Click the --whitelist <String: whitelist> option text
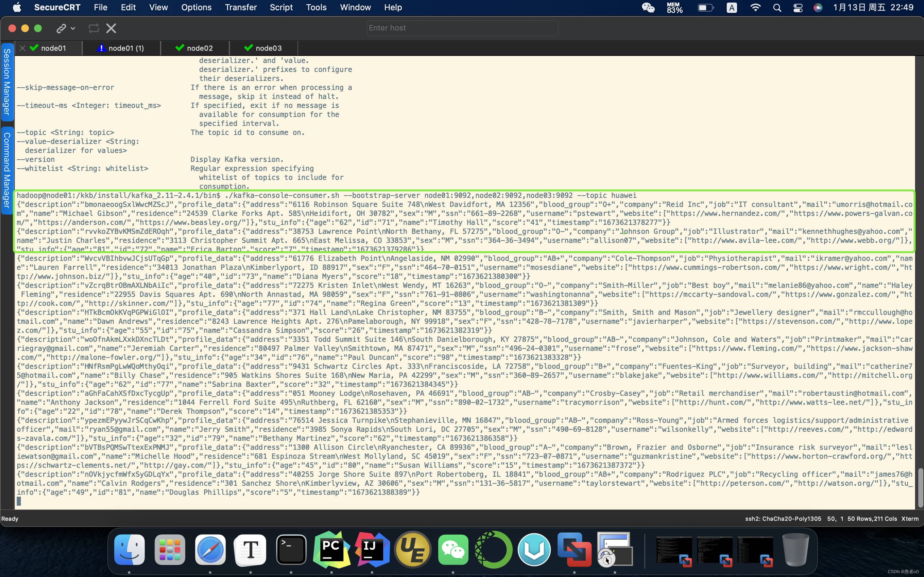The image size is (924, 577). [x=82, y=168]
